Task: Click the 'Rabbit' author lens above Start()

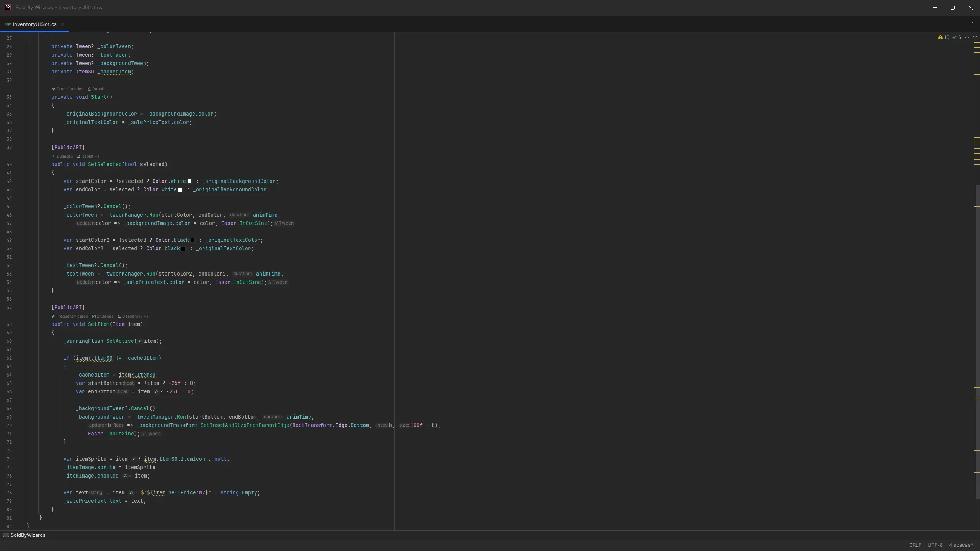Action: pyautogui.click(x=96, y=89)
